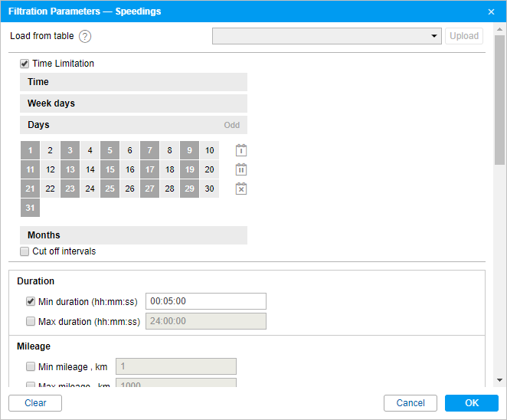Select day 6 in the grid
The image size is (507, 420).
[129, 150]
